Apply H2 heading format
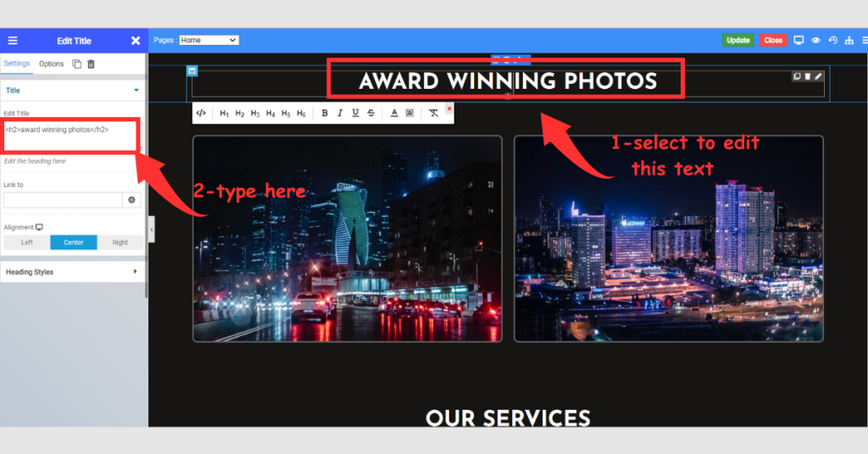Viewport: 868px width, 454px height. click(x=240, y=113)
